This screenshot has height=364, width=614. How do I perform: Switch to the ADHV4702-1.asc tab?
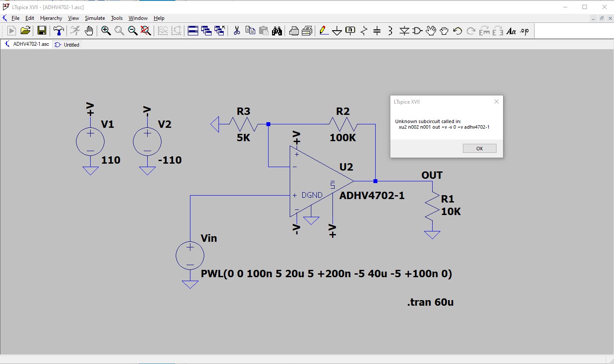point(27,44)
